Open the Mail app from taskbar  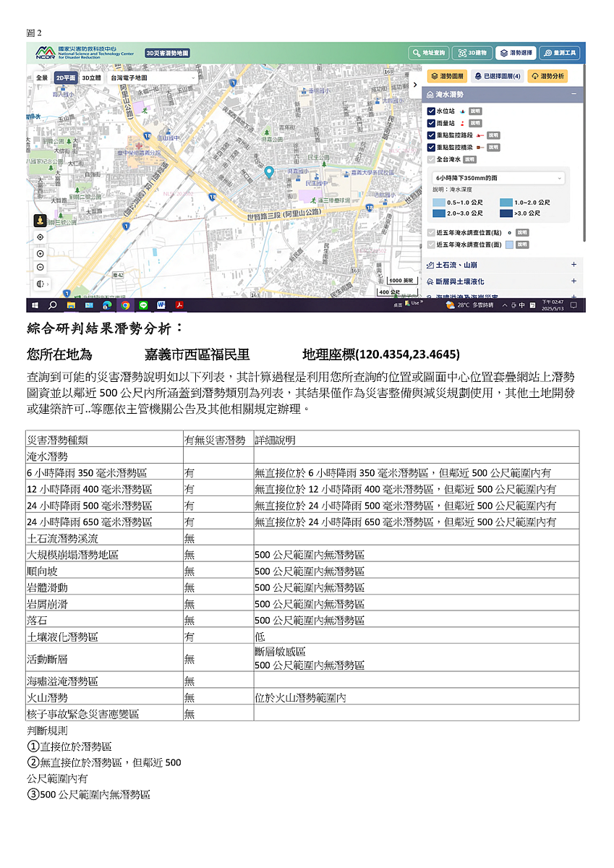[89, 305]
